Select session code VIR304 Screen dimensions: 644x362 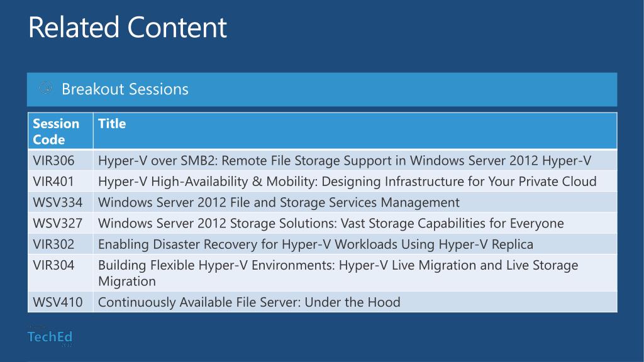tap(53, 265)
